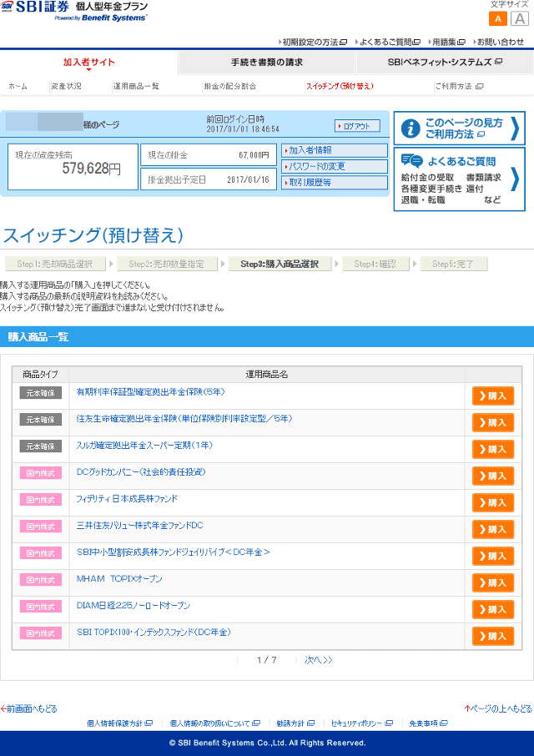This screenshot has width=534, height=756.
Task: Open SBI TOPIX100・インデックスファンド link
Action: 154,633
